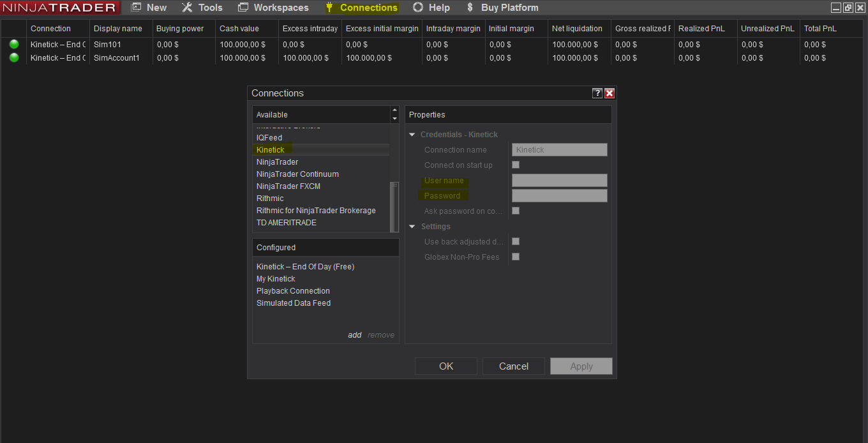Click the New menu window icon
This screenshot has width=868, height=443.
coord(136,8)
